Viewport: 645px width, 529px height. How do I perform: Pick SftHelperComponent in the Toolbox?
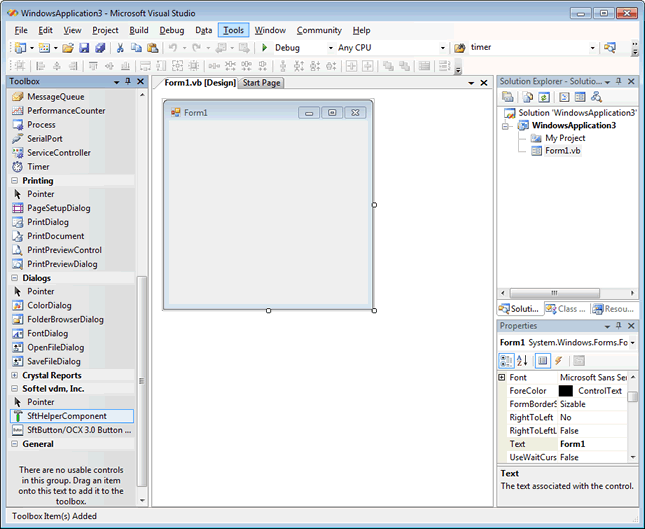pyautogui.click(x=66, y=415)
